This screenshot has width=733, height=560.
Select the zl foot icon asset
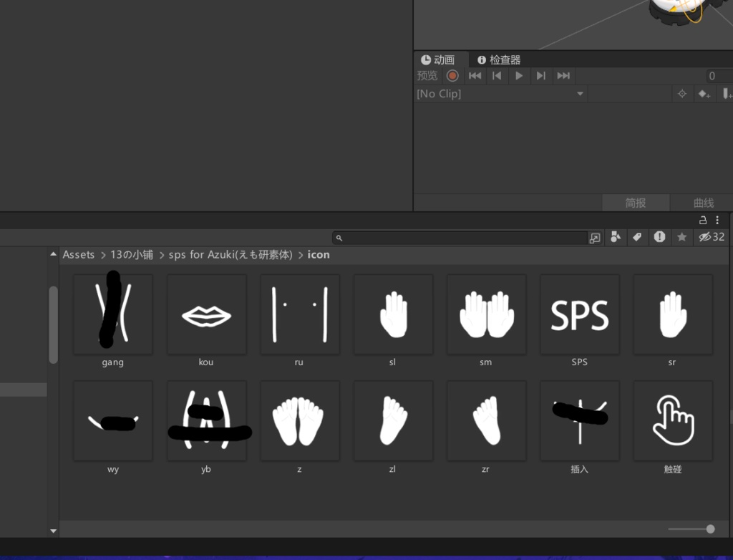click(393, 420)
